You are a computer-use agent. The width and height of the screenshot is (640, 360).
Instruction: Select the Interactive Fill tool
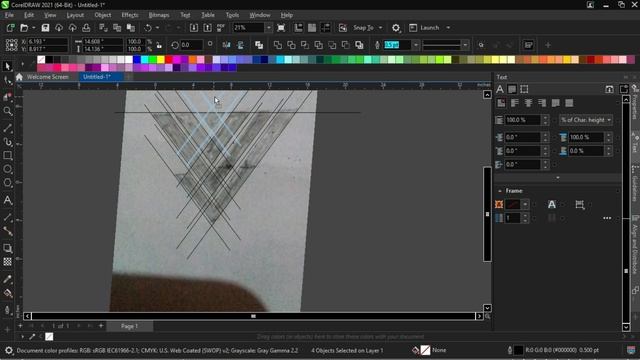tap(7, 293)
